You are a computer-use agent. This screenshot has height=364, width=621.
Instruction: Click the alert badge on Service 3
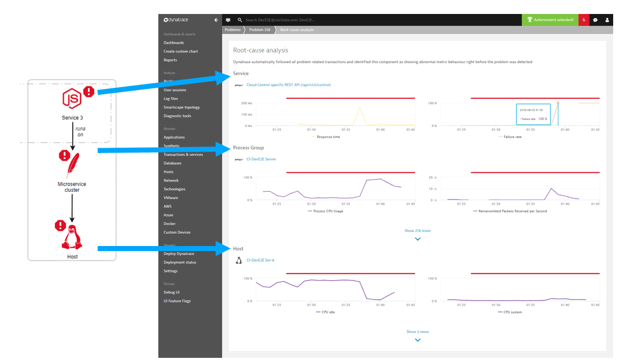(89, 92)
